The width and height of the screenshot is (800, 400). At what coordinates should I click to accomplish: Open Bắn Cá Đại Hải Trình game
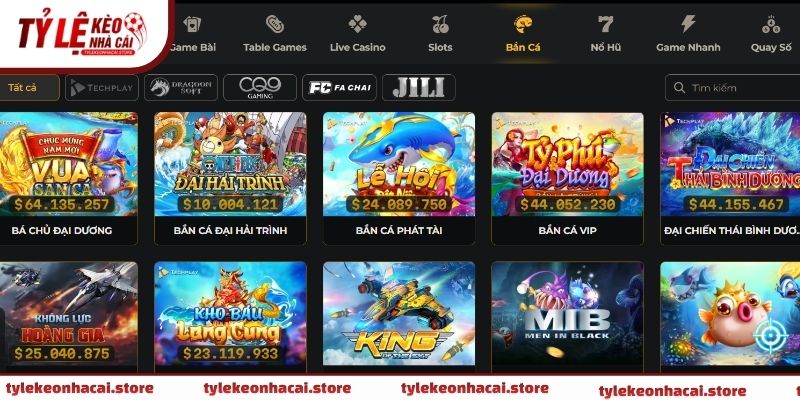click(x=230, y=178)
